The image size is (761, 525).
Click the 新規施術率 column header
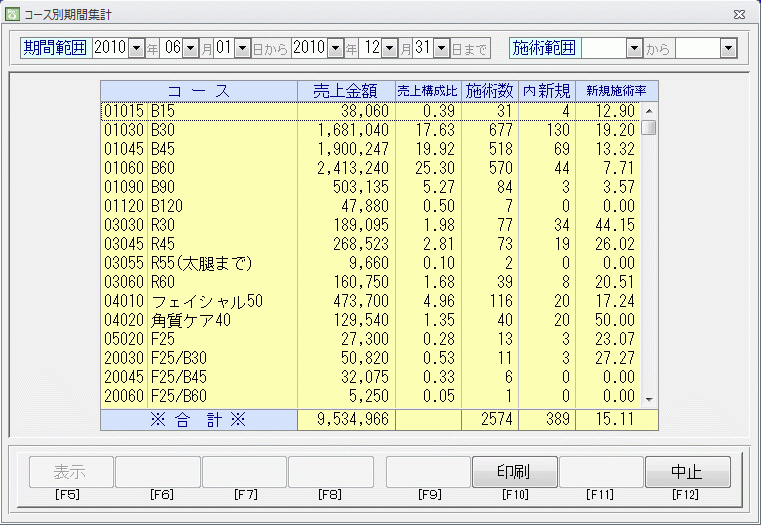(x=616, y=91)
